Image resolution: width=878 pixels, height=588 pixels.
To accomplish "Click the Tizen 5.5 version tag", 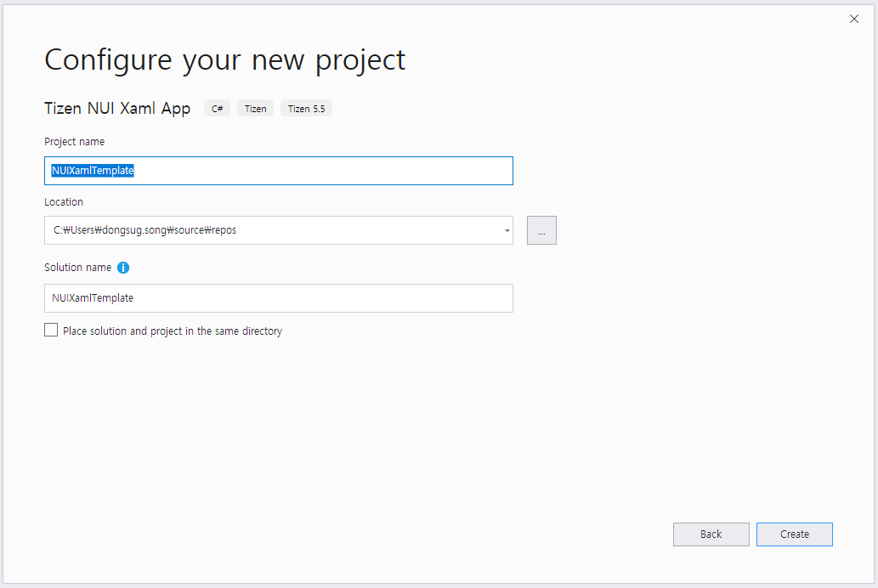I will click(306, 109).
